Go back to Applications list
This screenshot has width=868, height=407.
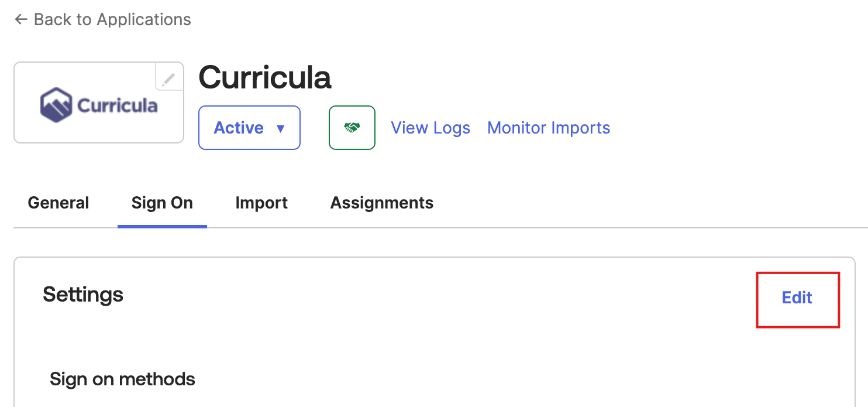click(103, 19)
